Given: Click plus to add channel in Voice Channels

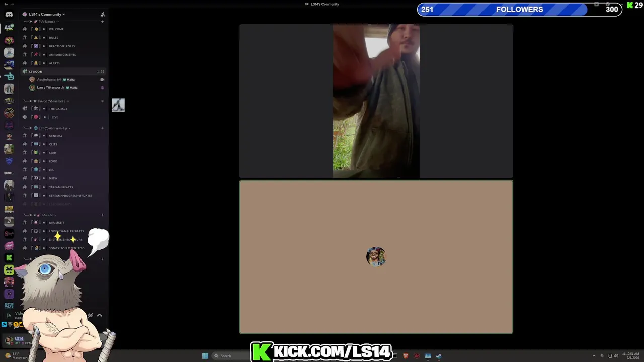Looking at the screenshot, I should point(102,101).
